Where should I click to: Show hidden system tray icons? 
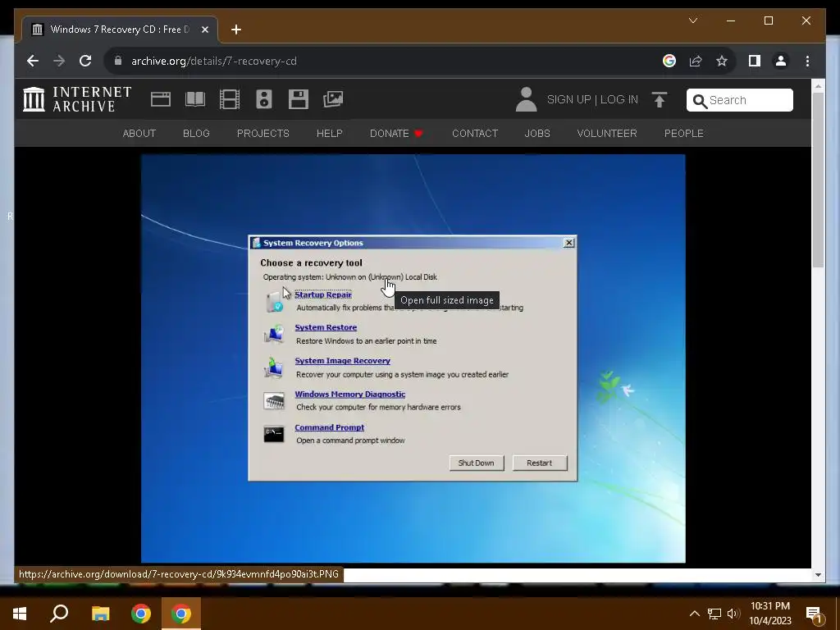(694, 614)
